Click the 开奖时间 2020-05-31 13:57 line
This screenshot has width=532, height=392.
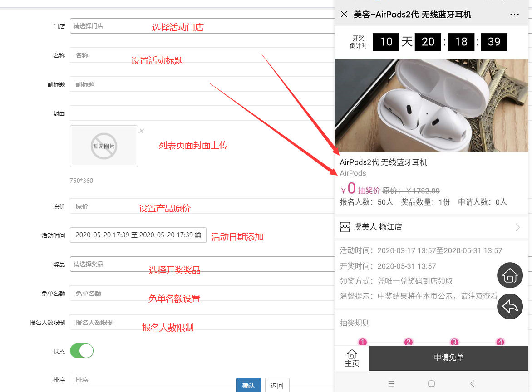pos(388,266)
